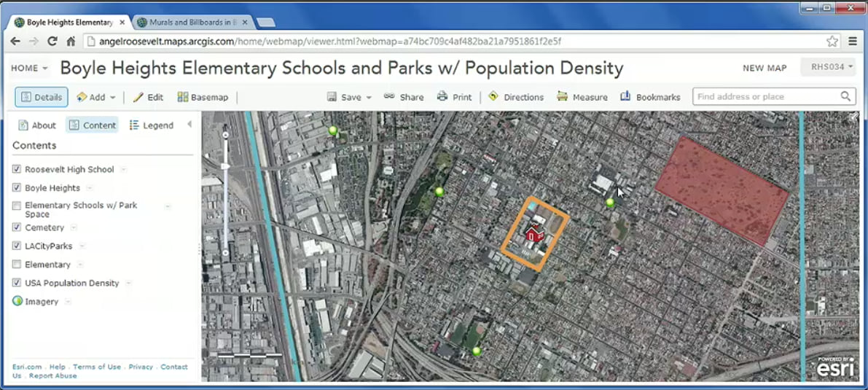
Task: Open a new browser tab
Action: point(266,23)
